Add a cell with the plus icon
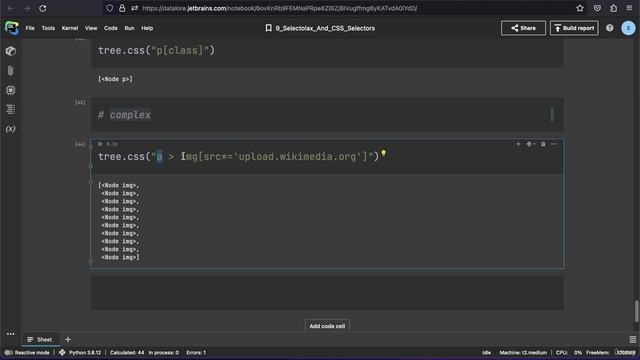Screen dimensions: 640x360 (518, 144)
